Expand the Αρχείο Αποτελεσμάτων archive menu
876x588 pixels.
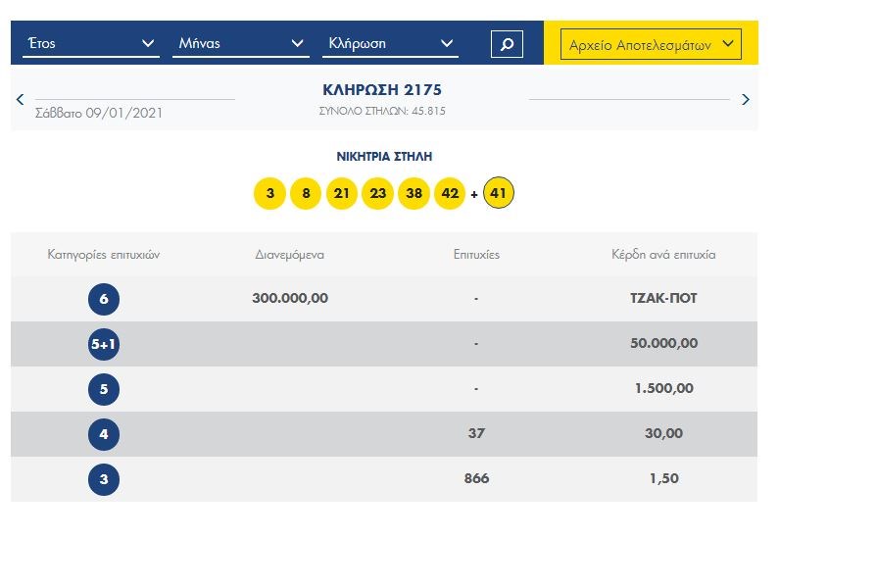(x=651, y=44)
